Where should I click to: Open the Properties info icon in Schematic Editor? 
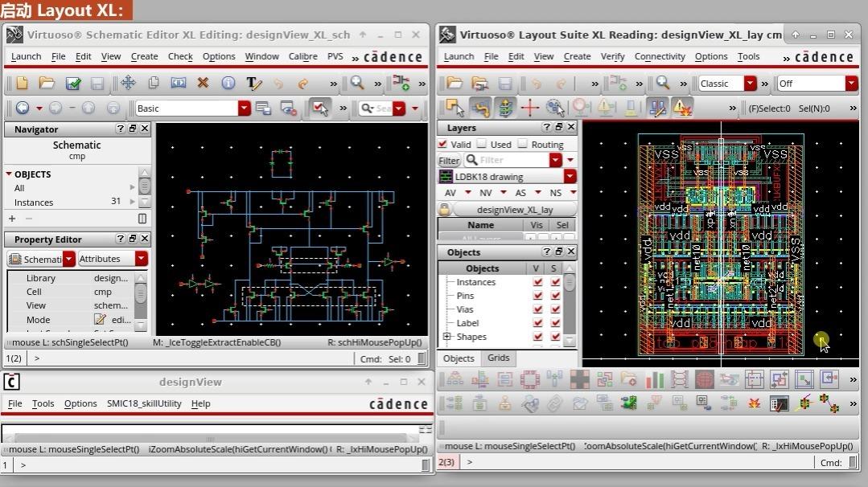228,83
